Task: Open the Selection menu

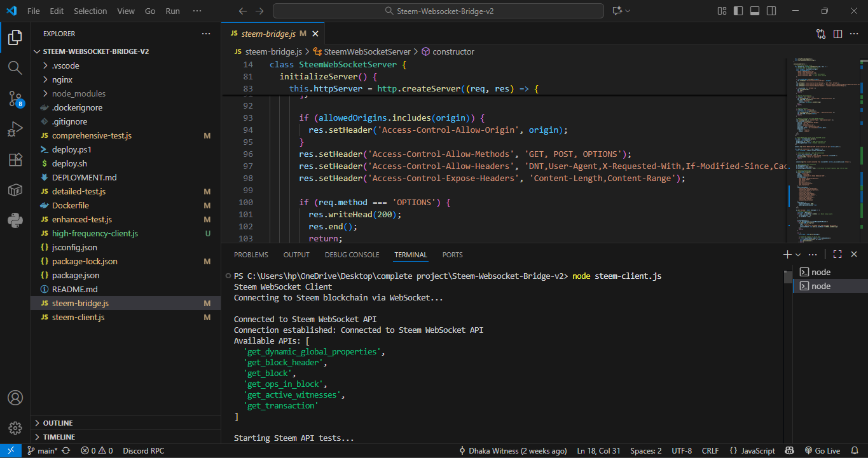Action: pyautogui.click(x=90, y=11)
